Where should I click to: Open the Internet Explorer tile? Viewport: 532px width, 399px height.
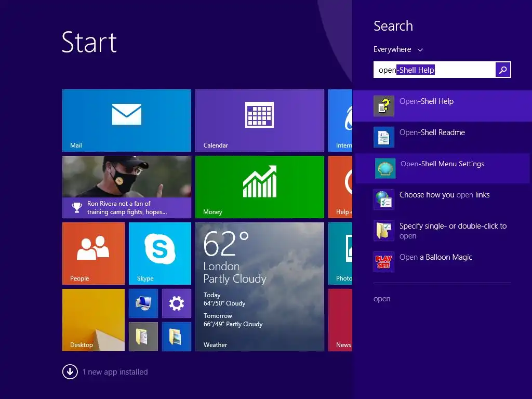pyautogui.click(x=340, y=121)
